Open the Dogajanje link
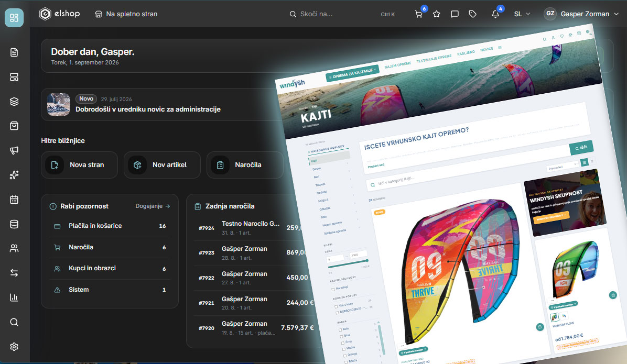 (x=153, y=206)
